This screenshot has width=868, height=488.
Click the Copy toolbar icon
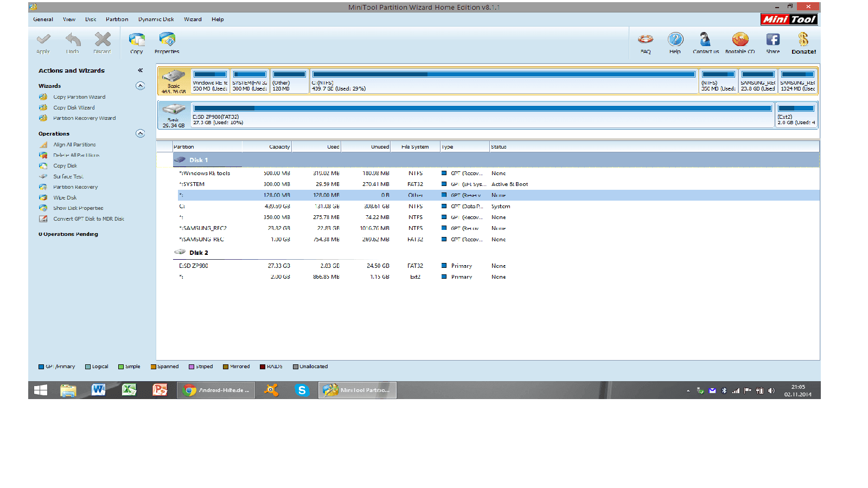(x=137, y=40)
